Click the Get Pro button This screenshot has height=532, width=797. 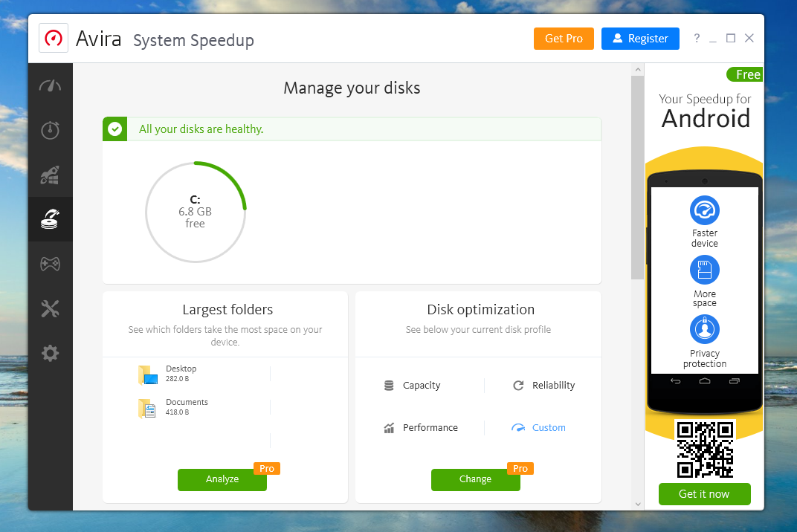tap(564, 39)
